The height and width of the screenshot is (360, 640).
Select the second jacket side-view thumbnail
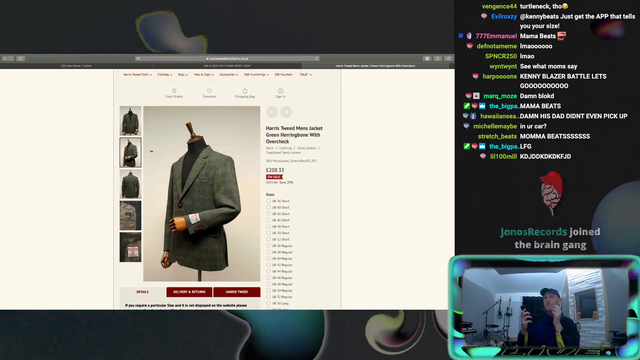(130, 152)
